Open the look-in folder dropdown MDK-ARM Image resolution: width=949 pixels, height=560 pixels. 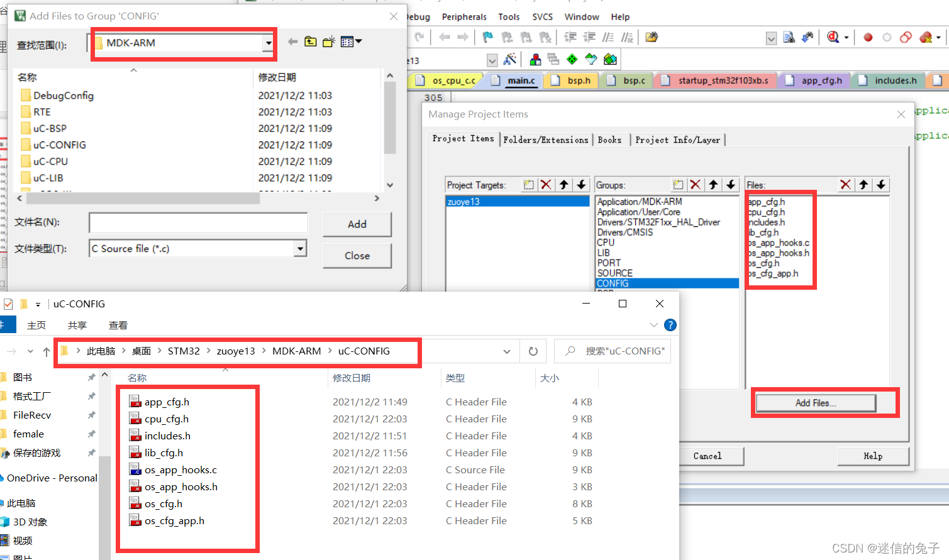[269, 43]
